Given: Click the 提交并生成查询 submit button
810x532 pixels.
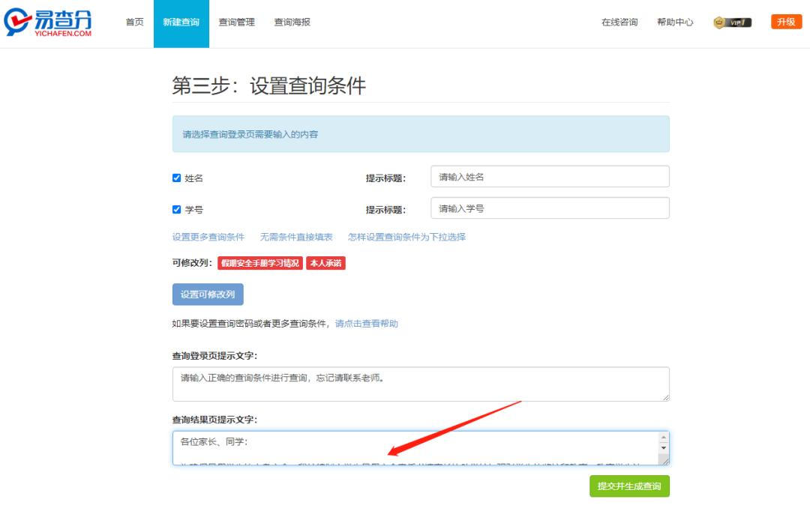Looking at the screenshot, I should 629,486.
